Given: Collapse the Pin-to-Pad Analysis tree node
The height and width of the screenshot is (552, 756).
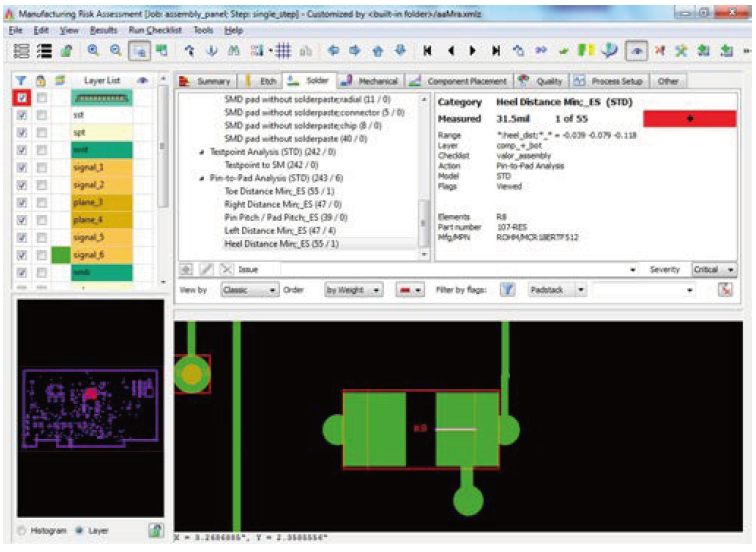Looking at the screenshot, I should pos(202,177).
